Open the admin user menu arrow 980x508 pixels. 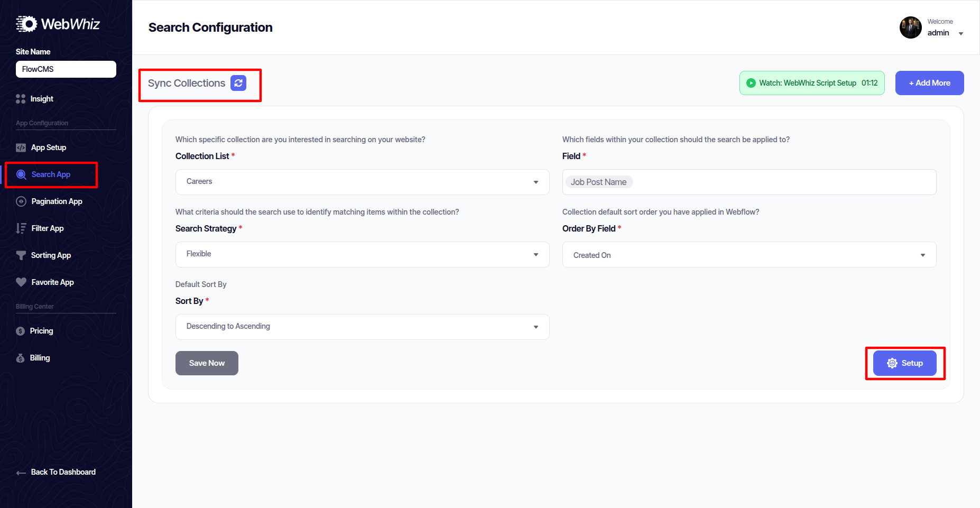[x=960, y=33]
